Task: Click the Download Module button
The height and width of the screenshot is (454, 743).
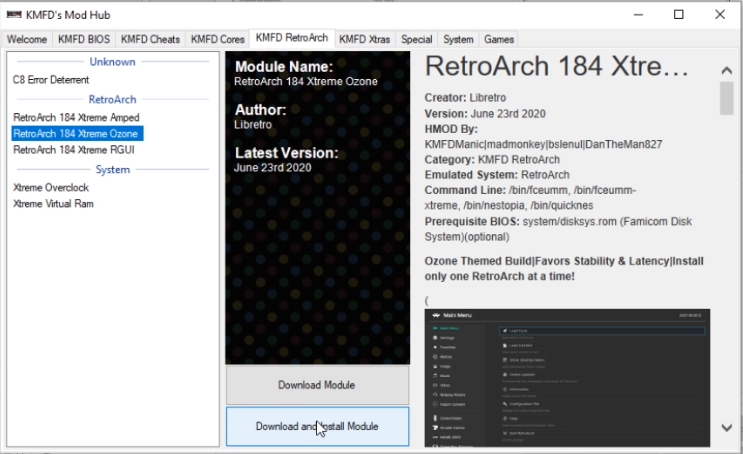Action: [x=317, y=385]
